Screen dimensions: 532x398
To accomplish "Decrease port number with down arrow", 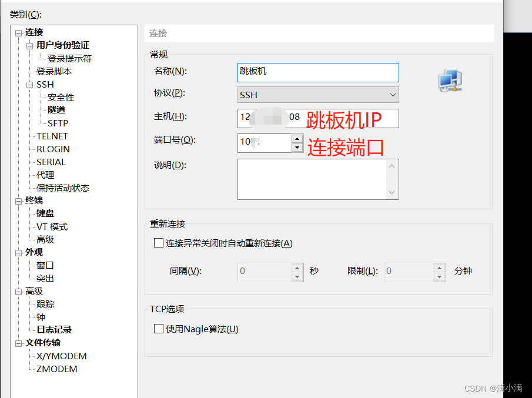I will pyautogui.click(x=297, y=148).
